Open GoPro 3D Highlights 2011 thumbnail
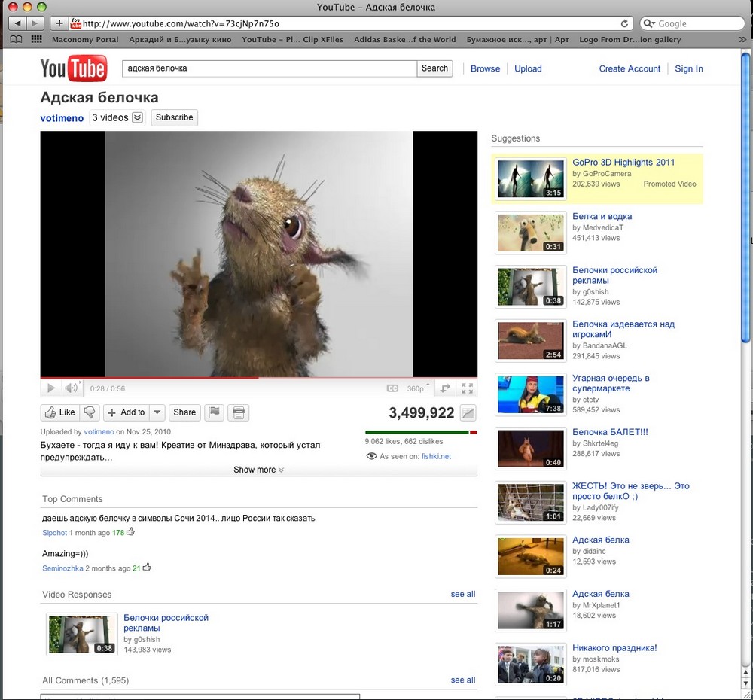This screenshot has height=700, width=753. coord(531,178)
